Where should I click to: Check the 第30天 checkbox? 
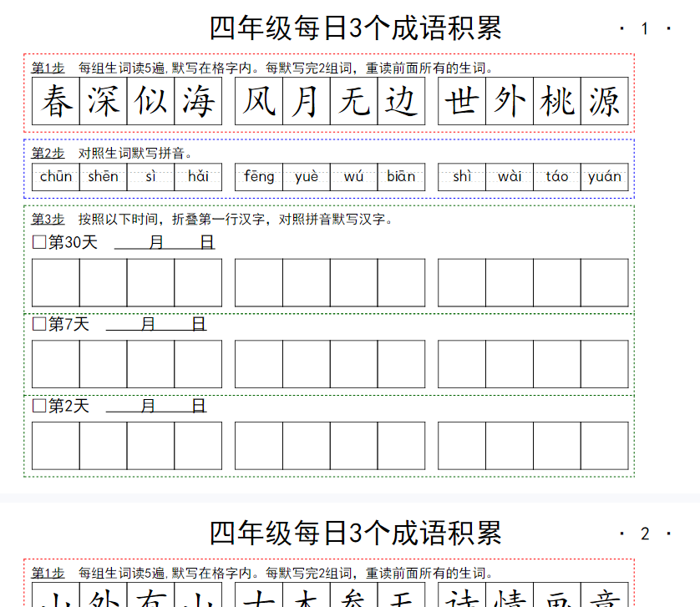[38, 243]
